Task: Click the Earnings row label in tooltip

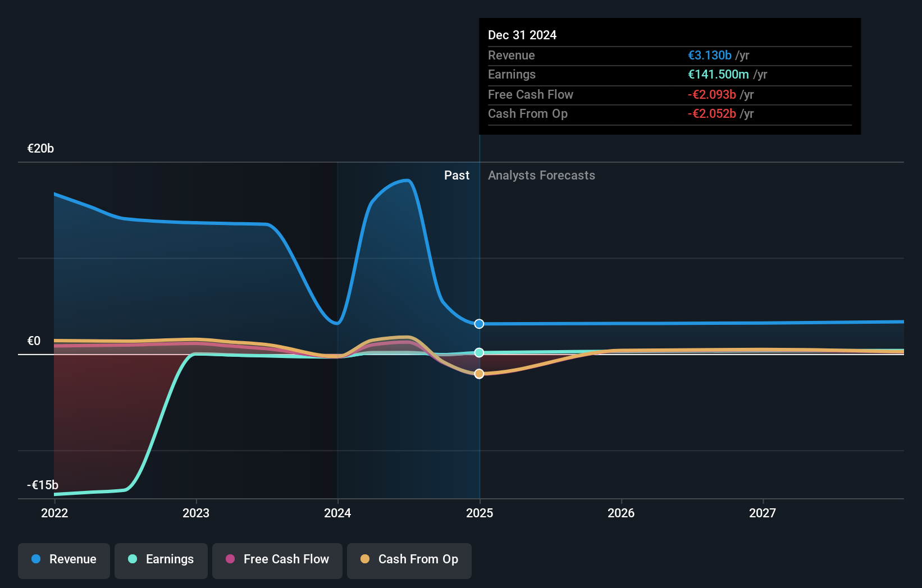Action: pos(512,74)
